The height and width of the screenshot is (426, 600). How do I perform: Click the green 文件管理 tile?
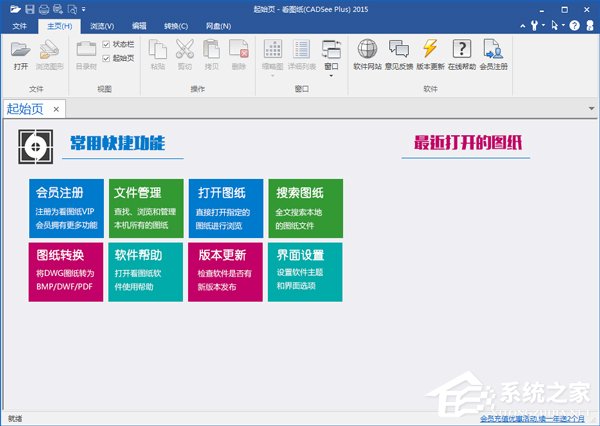coord(146,208)
